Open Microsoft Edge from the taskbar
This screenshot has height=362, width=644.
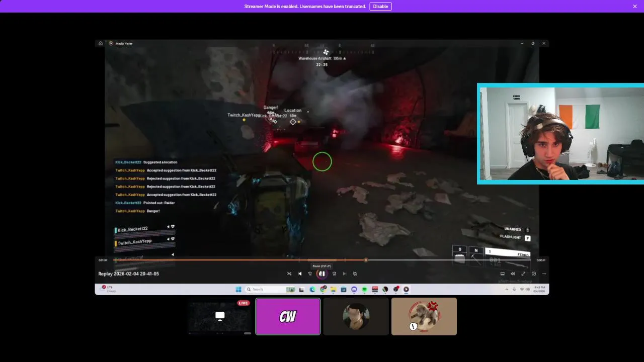coord(312,289)
